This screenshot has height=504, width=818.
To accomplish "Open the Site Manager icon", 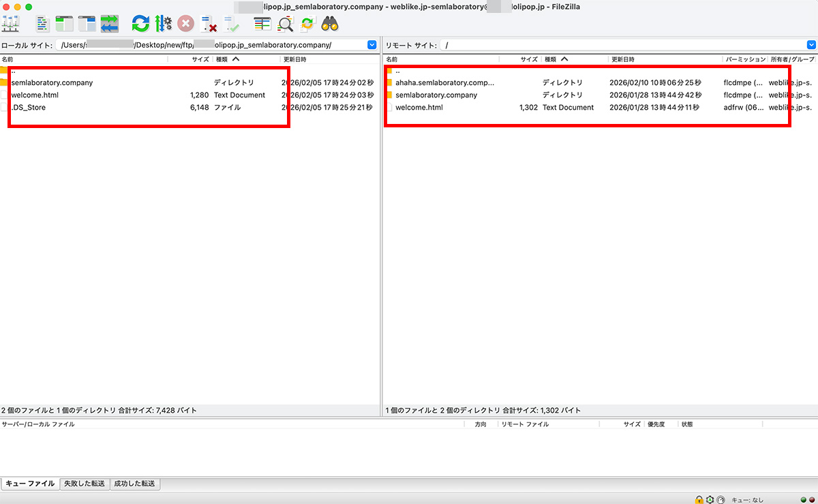I will (x=11, y=24).
